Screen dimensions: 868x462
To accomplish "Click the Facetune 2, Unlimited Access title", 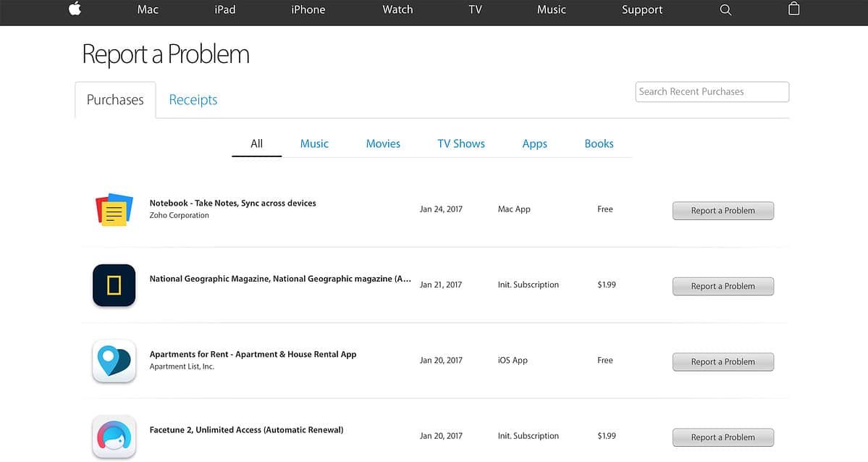I will (246, 430).
